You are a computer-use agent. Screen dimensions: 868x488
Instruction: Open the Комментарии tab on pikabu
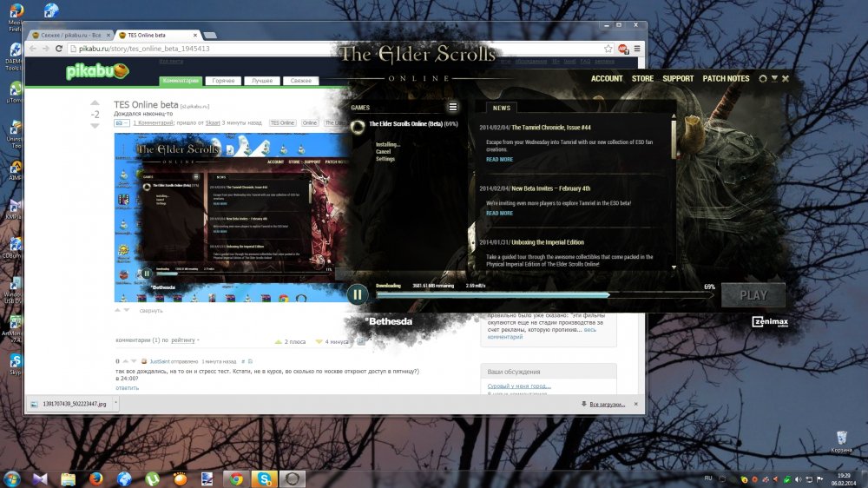click(x=181, y=81)
